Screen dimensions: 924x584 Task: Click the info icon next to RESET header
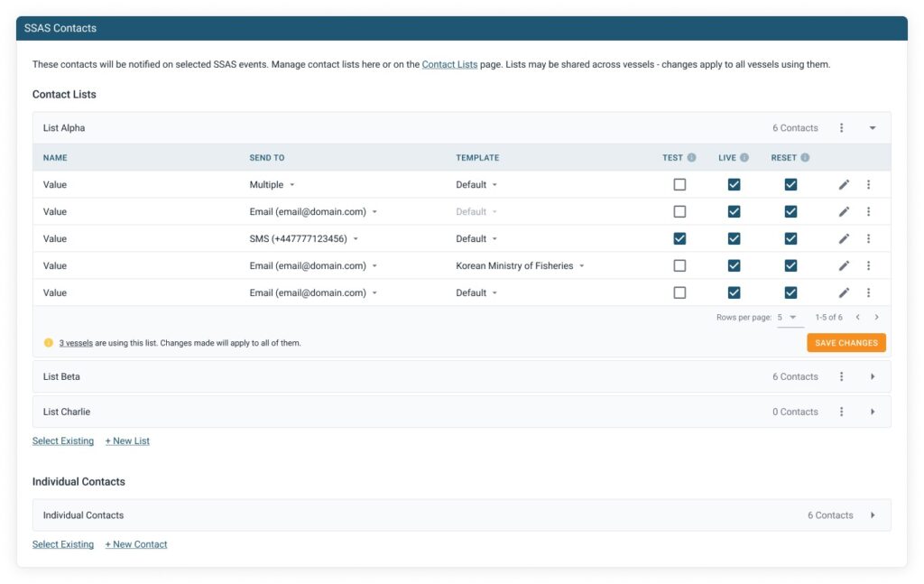805,158
